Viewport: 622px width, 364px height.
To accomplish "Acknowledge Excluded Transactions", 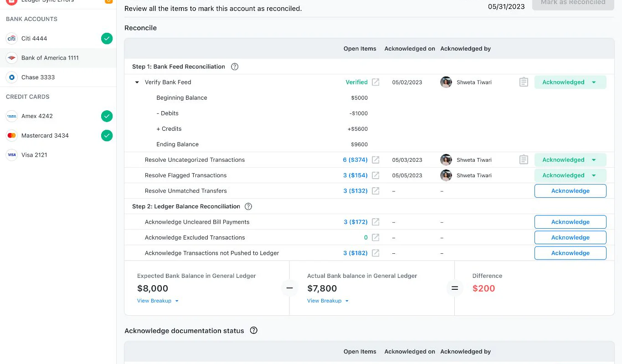I will coord(570,237).
